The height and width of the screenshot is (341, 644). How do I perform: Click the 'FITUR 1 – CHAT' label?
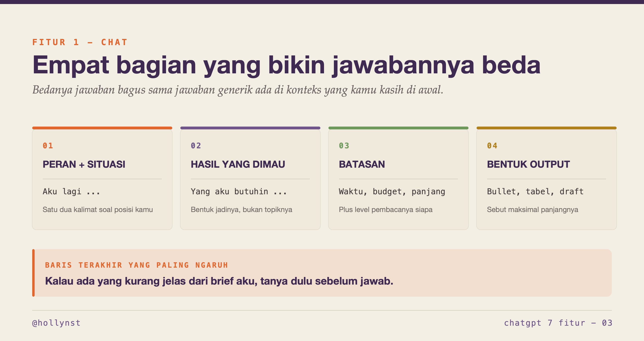tap(80, 42)
